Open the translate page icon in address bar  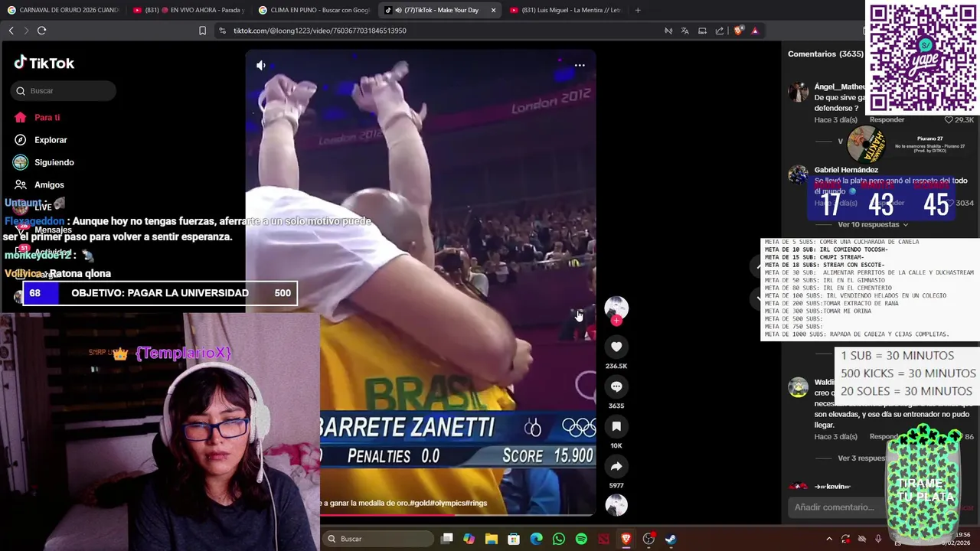(x=684, y=31)
